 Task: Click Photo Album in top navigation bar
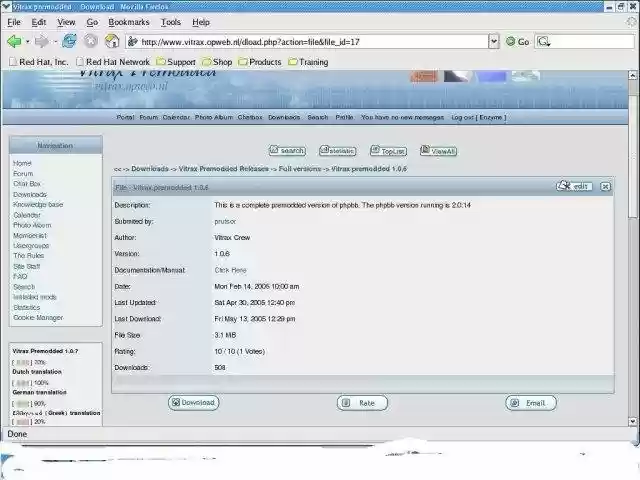tap(213, 117)
